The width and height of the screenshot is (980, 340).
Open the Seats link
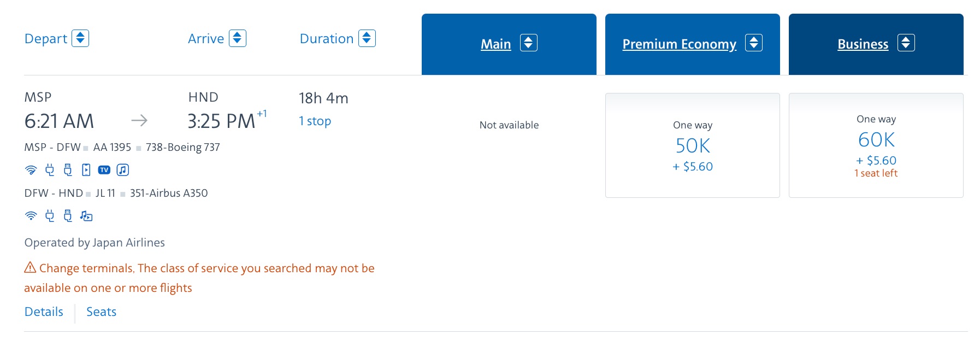pyautogui.click(x=101, y=312)
